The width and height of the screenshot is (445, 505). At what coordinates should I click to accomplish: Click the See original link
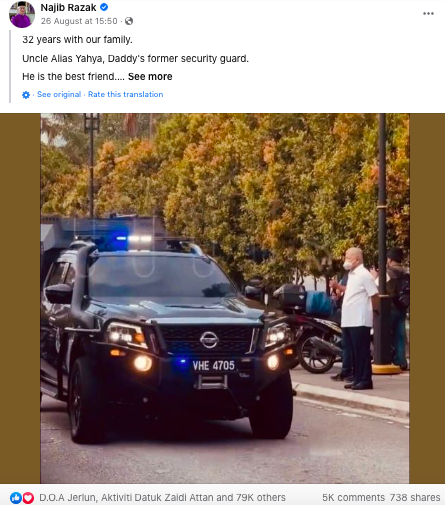click(x=59, y=94)
